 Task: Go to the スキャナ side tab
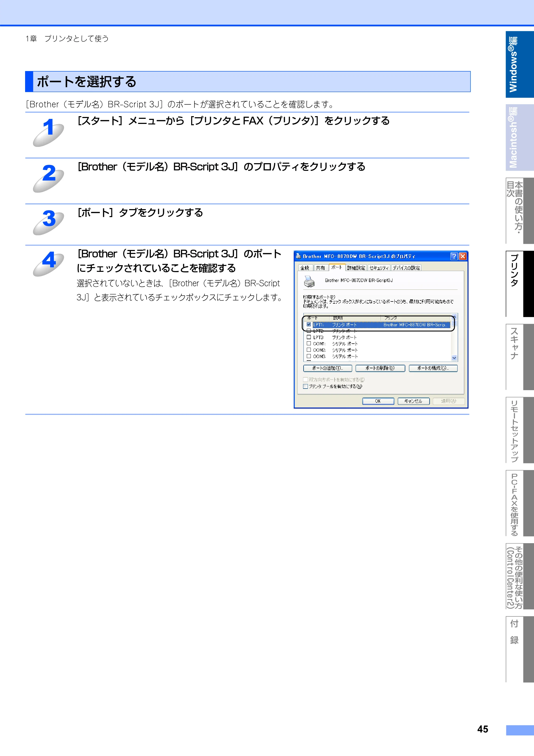pos(520,357)
